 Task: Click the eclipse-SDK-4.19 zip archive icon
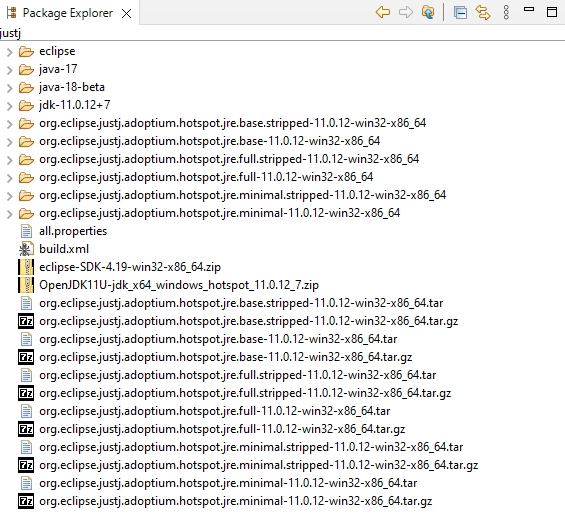point(26,267)
